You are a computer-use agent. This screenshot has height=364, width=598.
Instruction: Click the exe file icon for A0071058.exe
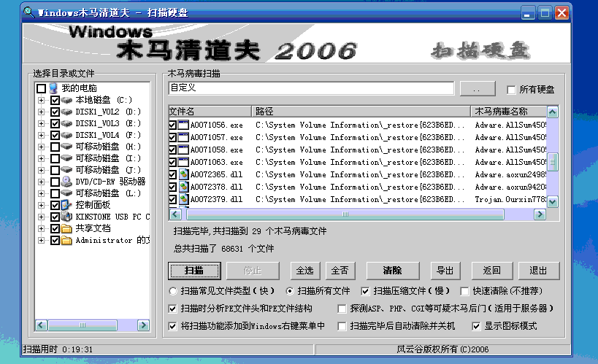183,150
